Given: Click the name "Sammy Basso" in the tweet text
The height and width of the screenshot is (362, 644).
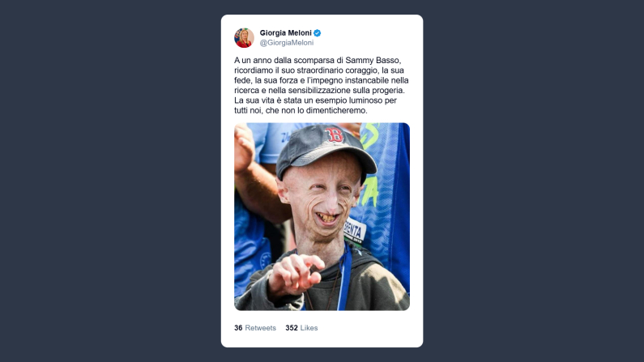Looking at the screenshot, I should click(373, 60).
